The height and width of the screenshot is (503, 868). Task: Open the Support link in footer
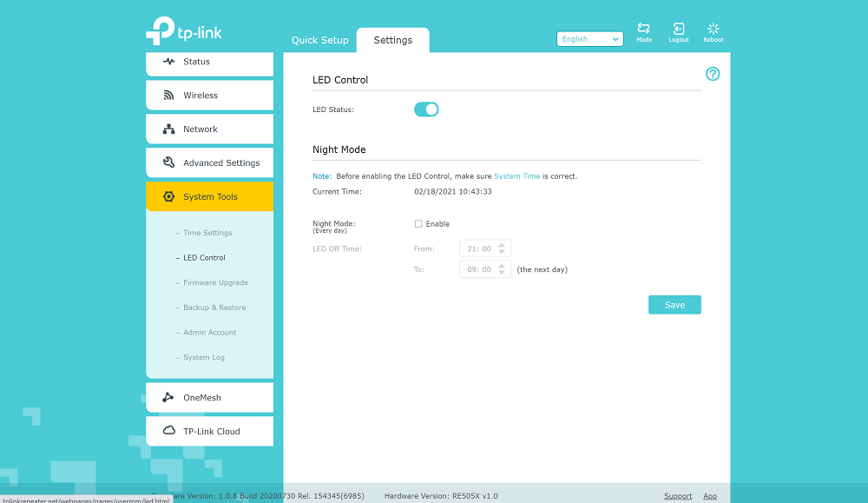(678, 496)
